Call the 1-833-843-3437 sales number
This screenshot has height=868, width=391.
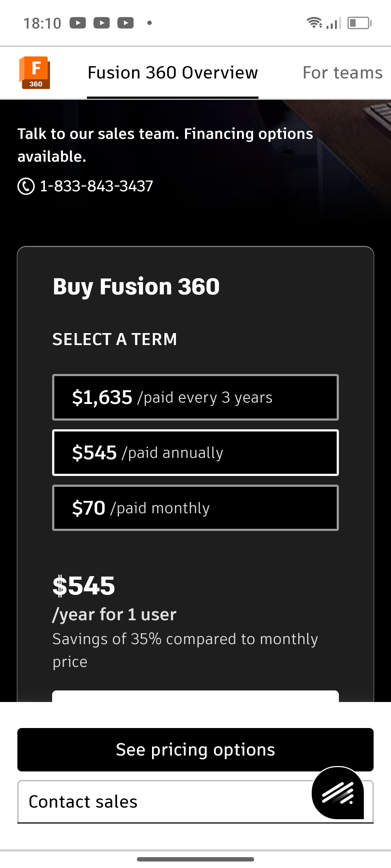click(x=96, y=186)
